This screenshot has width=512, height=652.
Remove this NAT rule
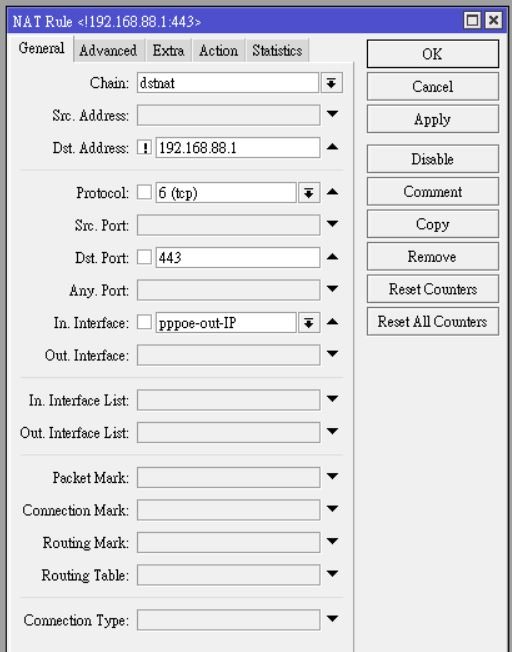click(x=433, y=256)
